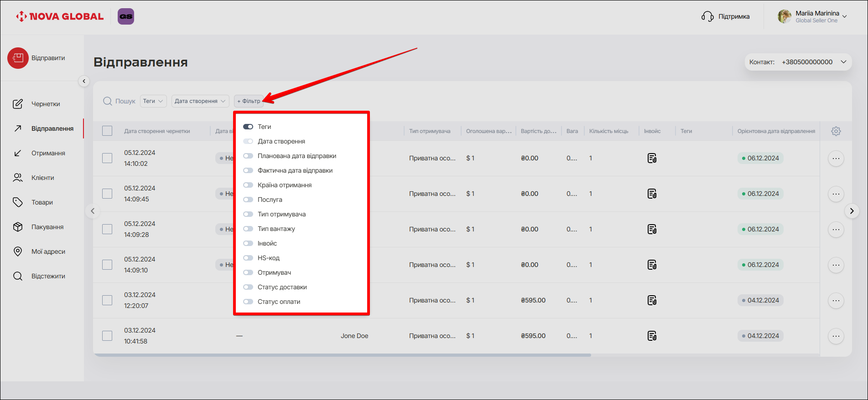The image size is (868, 400).
Task: Open the table column settings gear
Action: 836,131
